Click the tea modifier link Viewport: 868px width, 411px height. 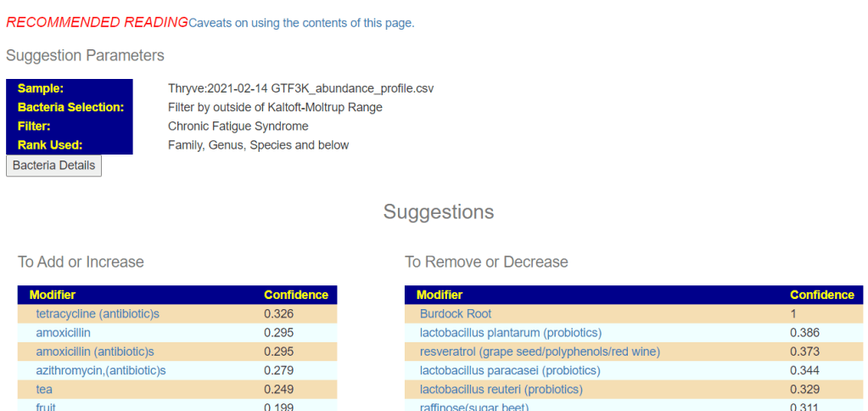(x=44, y=389)
